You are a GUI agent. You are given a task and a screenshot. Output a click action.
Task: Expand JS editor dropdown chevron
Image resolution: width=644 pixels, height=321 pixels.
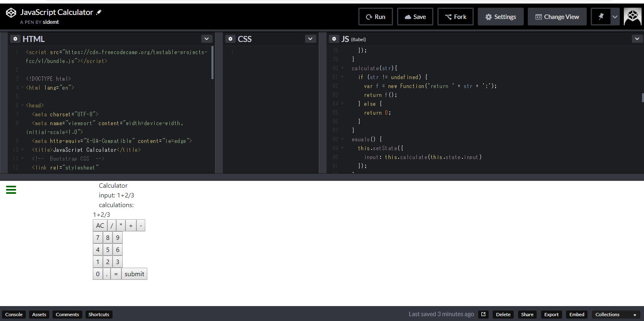tap(637, 39)
